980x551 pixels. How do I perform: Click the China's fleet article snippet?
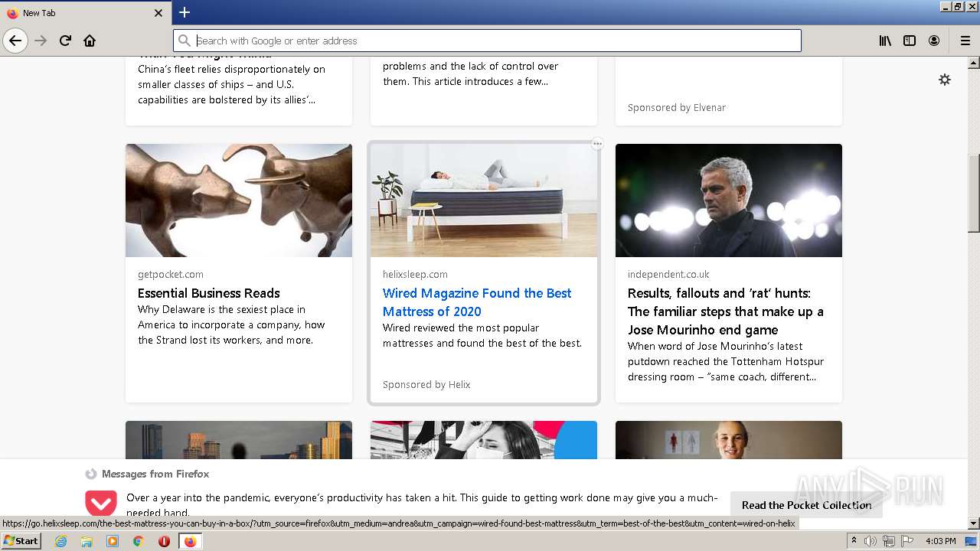(231, 84)
